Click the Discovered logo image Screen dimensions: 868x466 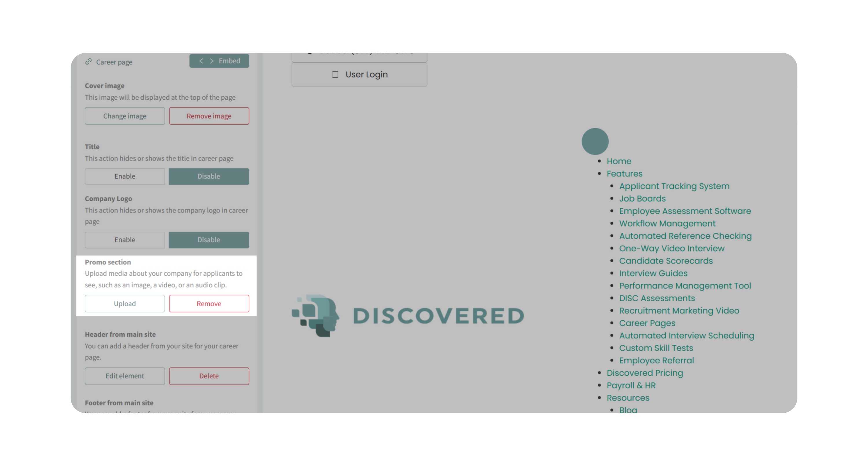[x=408, y=316]
